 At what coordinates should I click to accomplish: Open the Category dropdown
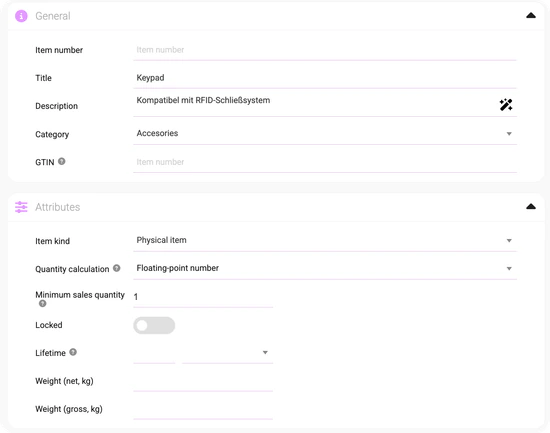pos(325,134)
